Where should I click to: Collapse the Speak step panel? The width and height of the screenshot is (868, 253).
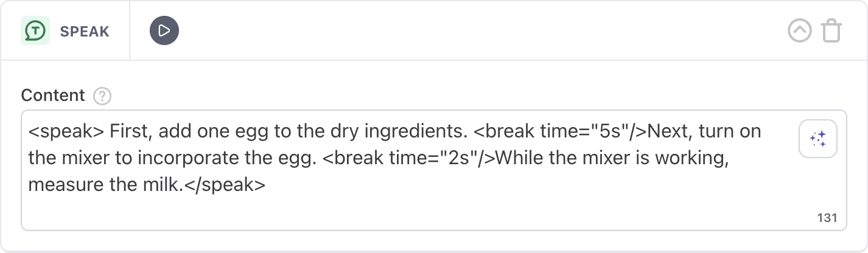[x=800, y=30]
